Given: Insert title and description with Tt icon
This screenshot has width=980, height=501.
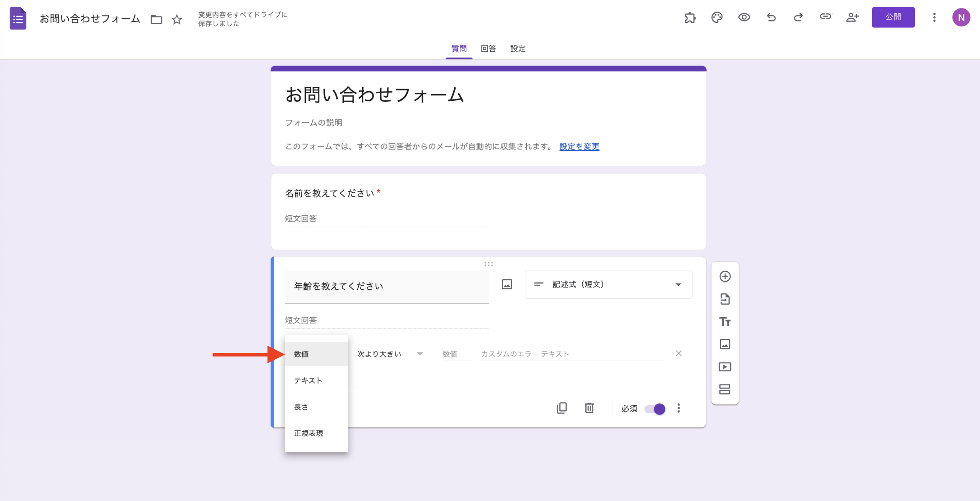Looking at the screenshot, I should pyautogui.click(x=725, y=322).
